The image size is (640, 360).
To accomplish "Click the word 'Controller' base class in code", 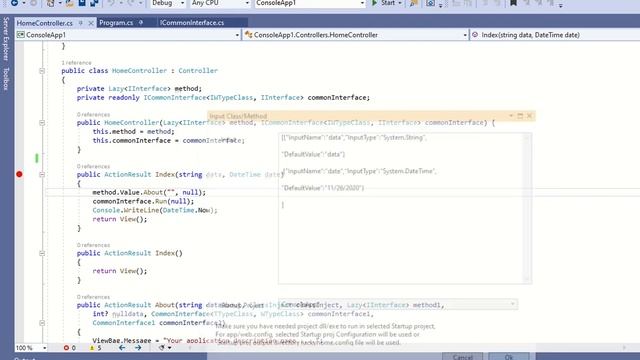I will pos(198,71).
